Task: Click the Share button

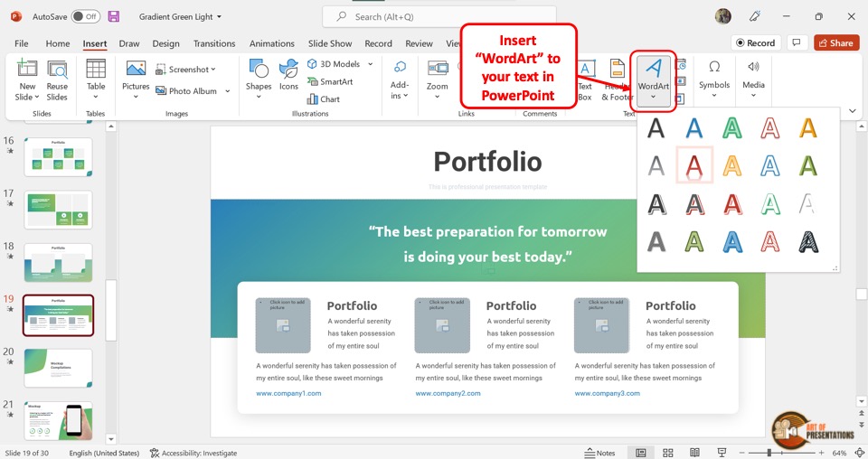Action: (835, 42)
